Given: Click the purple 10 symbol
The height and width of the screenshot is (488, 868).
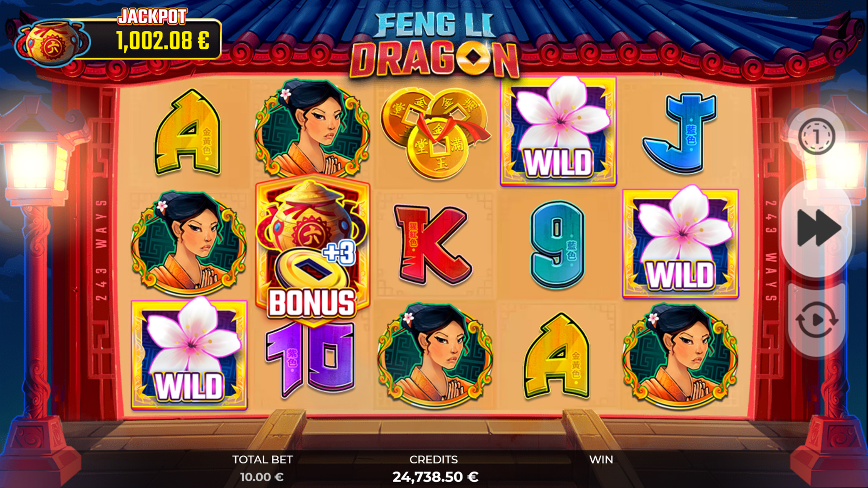Looking at the screenshot, I should [x=311, y=360].
